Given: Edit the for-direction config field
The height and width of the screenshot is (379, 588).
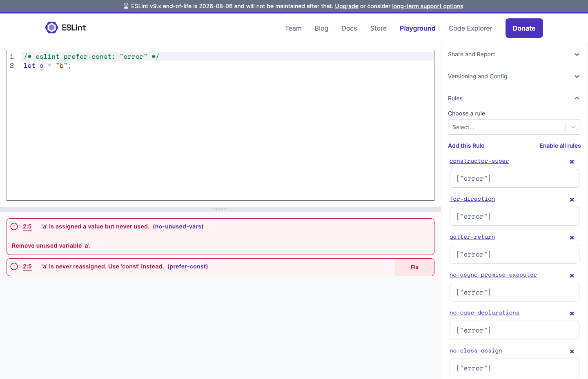Looking at the screenshot, I should (514, 216).
